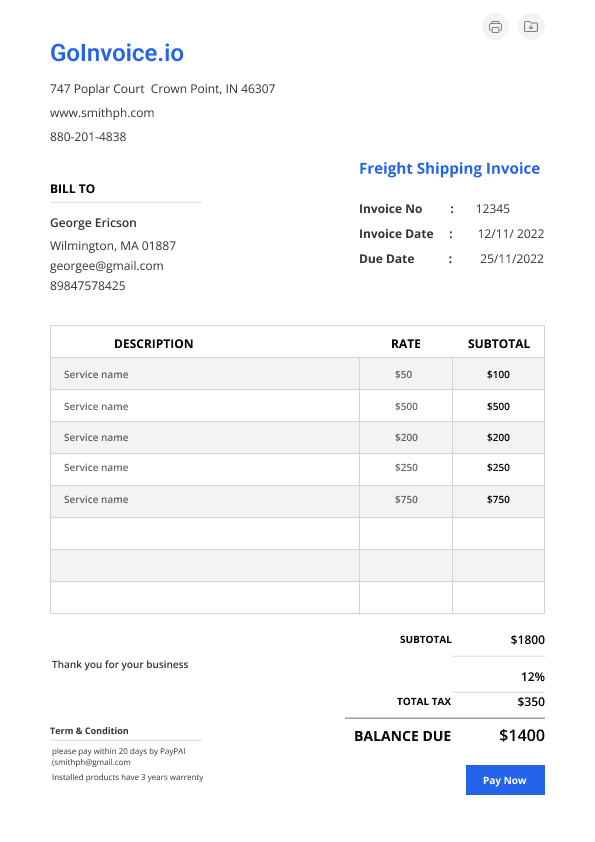The width and height of the screenshot is (595, 842).
Task: Click the $500 rate cell
Action: (406, 406)
